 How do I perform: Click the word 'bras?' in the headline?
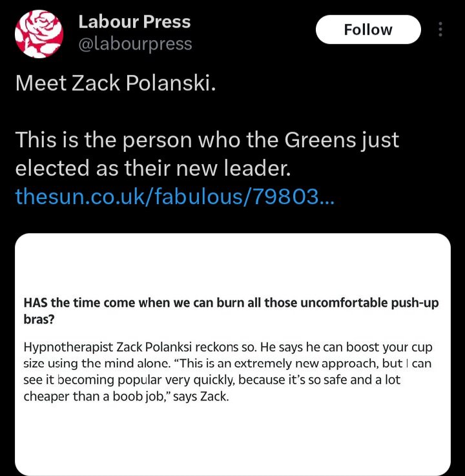pos(39,319)
